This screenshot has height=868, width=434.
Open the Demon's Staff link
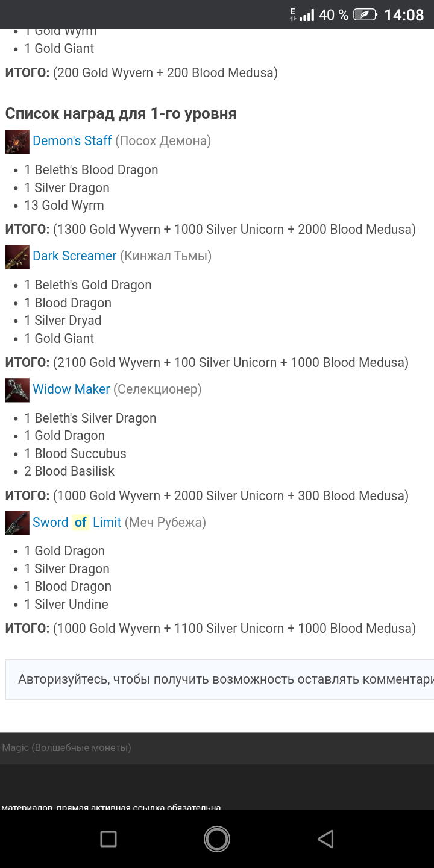(72, 141)
